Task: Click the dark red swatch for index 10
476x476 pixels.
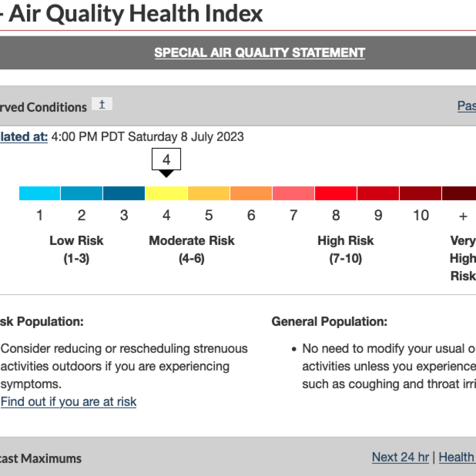Action: pos(420,193)
